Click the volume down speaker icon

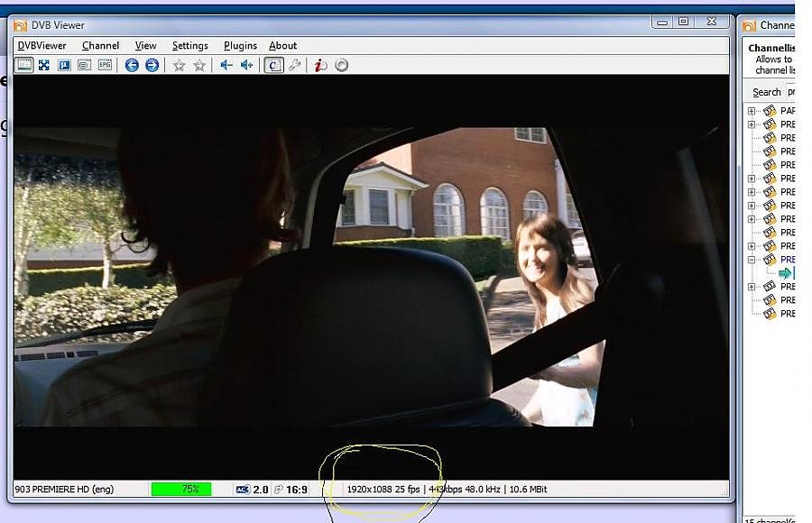[226, 65]
